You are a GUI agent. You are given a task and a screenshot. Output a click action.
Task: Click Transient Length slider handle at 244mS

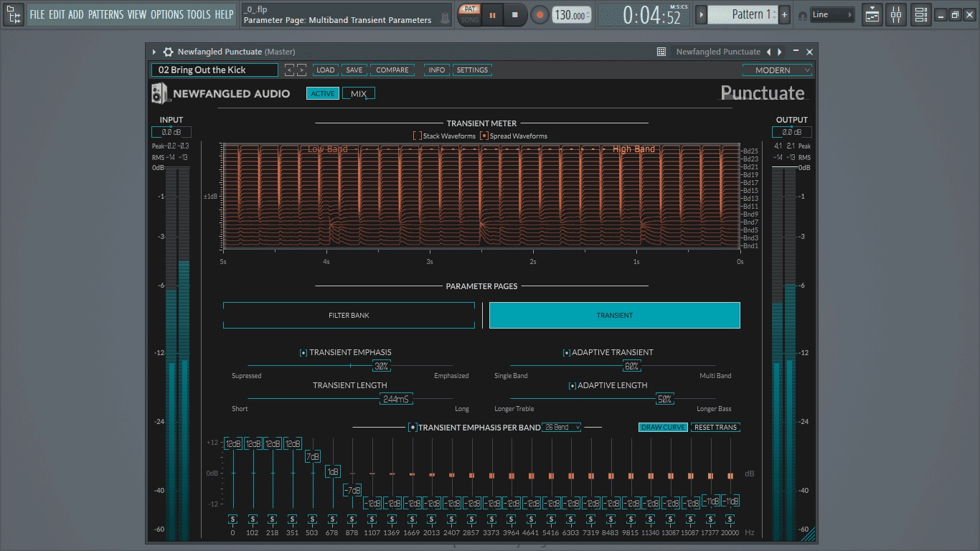(x=396, y=399)
